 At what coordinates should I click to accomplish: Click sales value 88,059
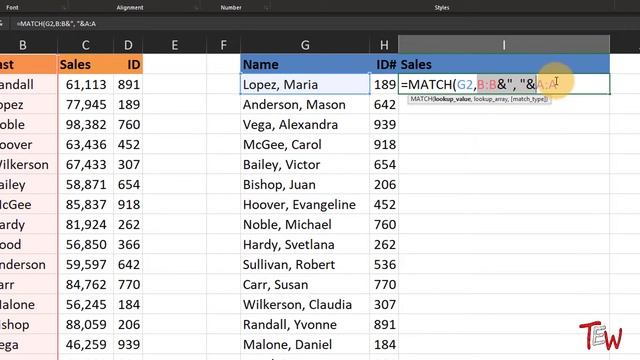(x=86, y=324)
